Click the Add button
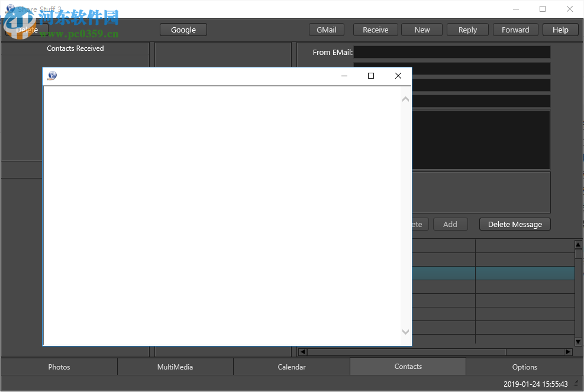This screenshot has width=584, height=392. pos(450,225)
